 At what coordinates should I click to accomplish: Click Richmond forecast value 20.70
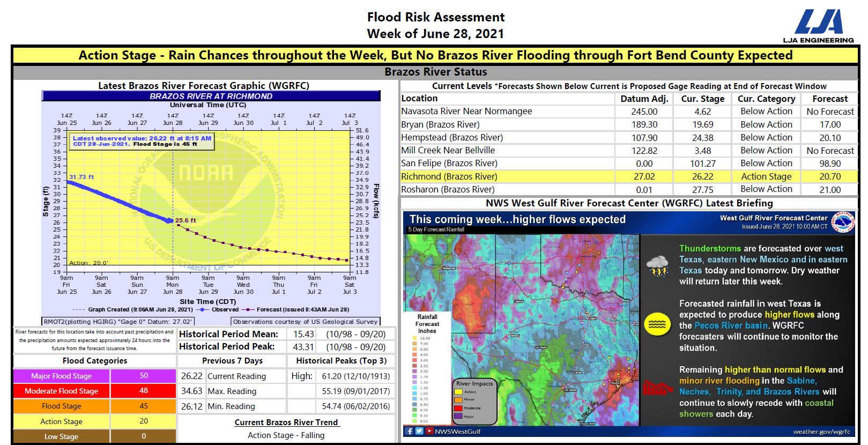[830, 176]
